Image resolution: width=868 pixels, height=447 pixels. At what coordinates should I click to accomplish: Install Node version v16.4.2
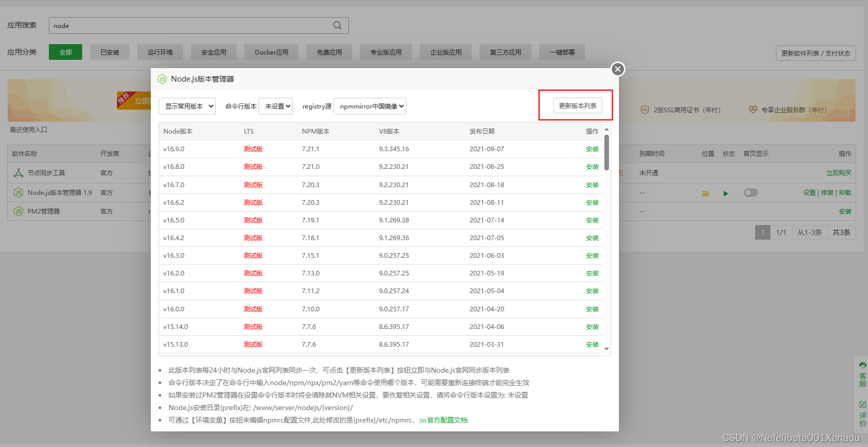[592, 238]
